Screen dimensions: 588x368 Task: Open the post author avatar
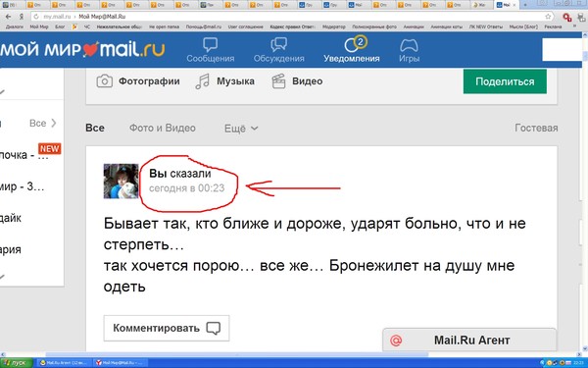point(121,181)
